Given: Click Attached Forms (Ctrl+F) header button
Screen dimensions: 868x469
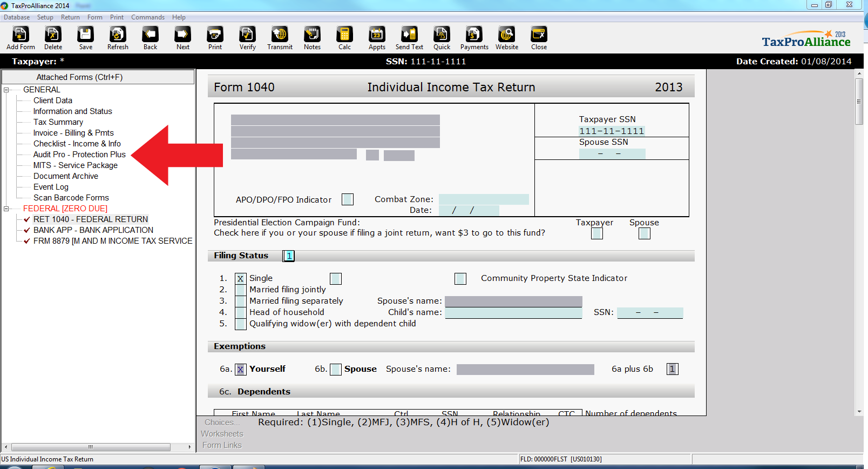Looking at the screenshot, I should (98, 77).
